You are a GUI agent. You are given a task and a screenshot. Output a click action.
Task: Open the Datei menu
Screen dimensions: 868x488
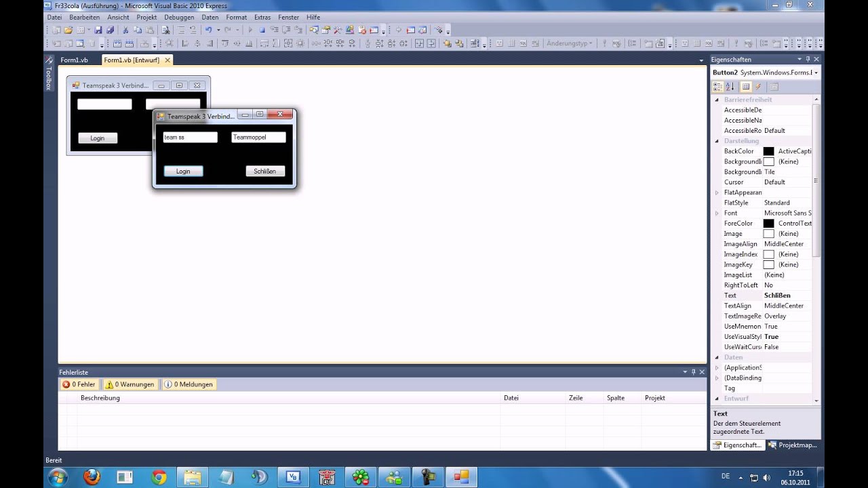(55, 17)
